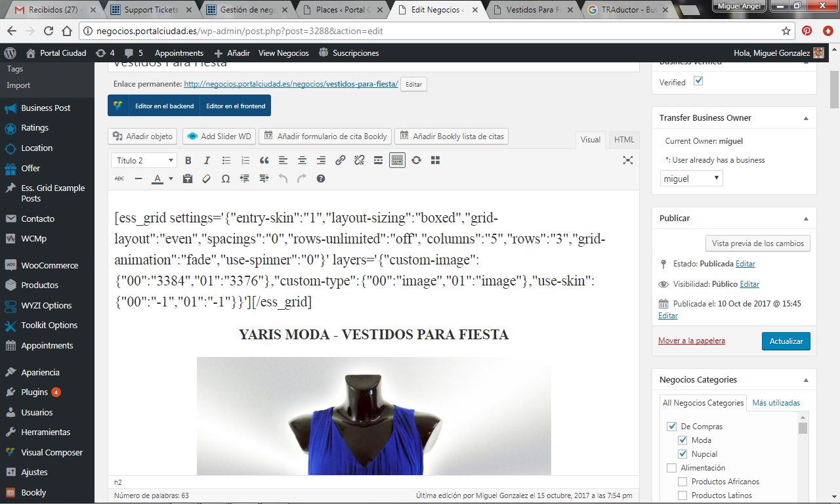Image resolution: width=840 pixels, height=504 pixels.
Task: Insert blockquote using the quote icon
Action: 264,161
